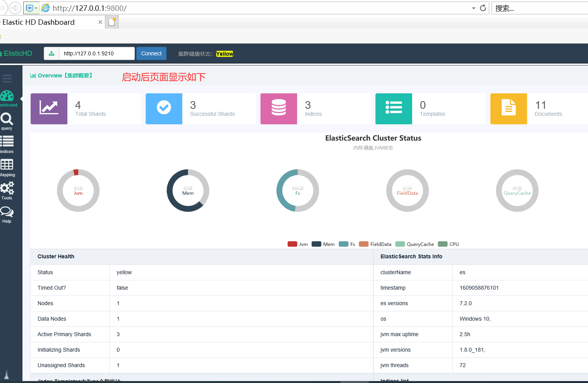
Task: Open the indices list icon
Action: tap(7, 141)
